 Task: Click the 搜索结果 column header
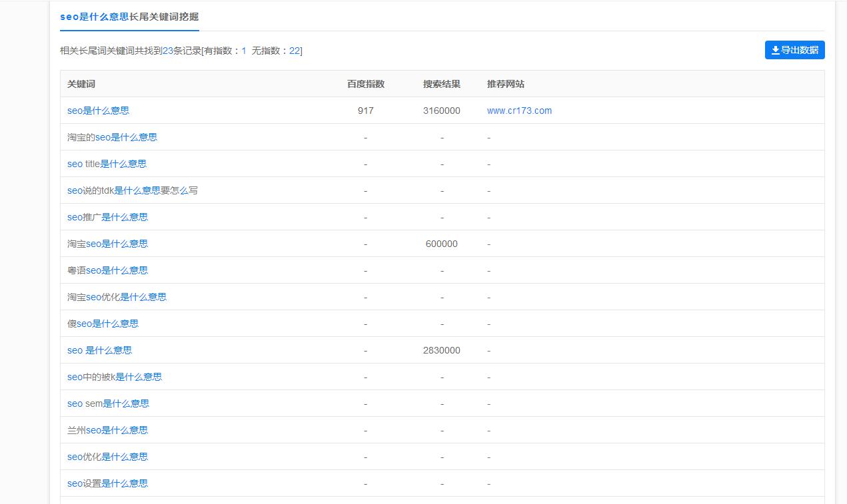tap(441, 84)
